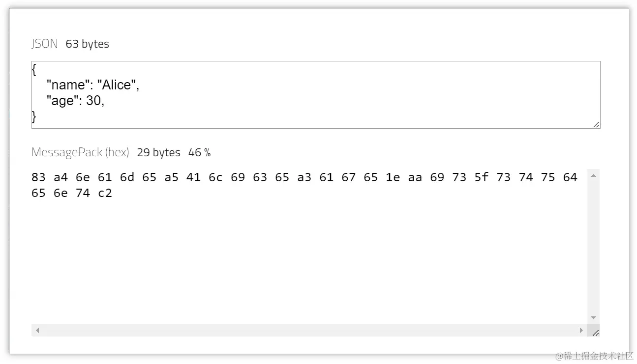
Task: Click the vertical scrollbar track
Action: [x=593, y=246]
